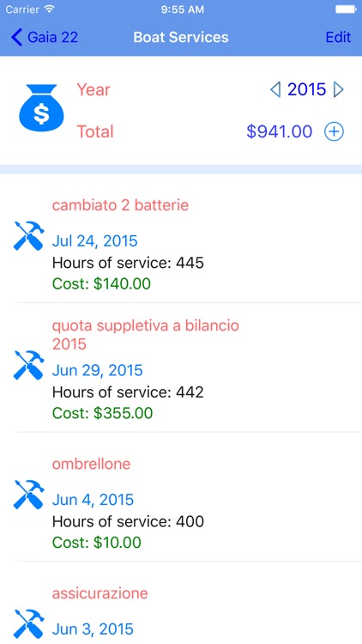Tap the Cost: $355.00 line
Viewport: 362px width, 644px height.
103,413
